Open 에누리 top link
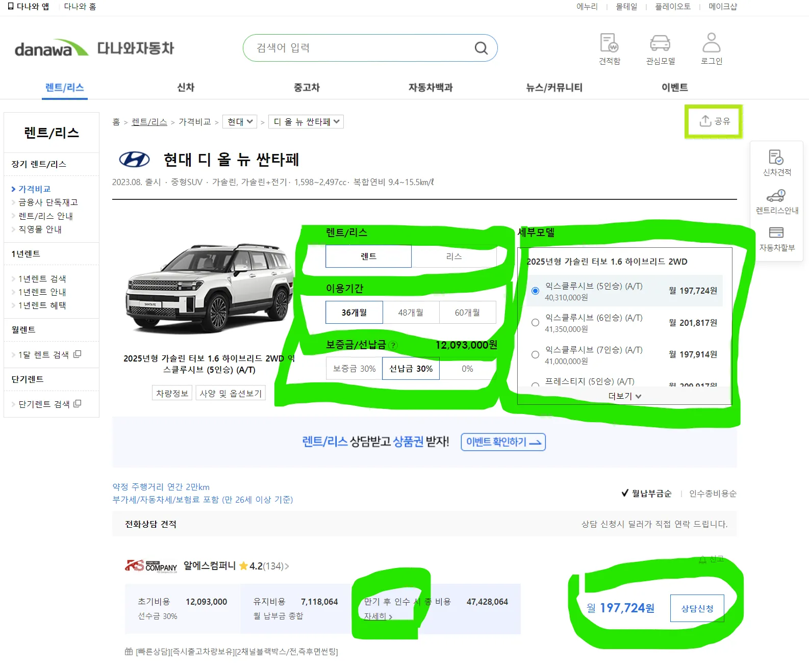809x672 pixels. 587,7
